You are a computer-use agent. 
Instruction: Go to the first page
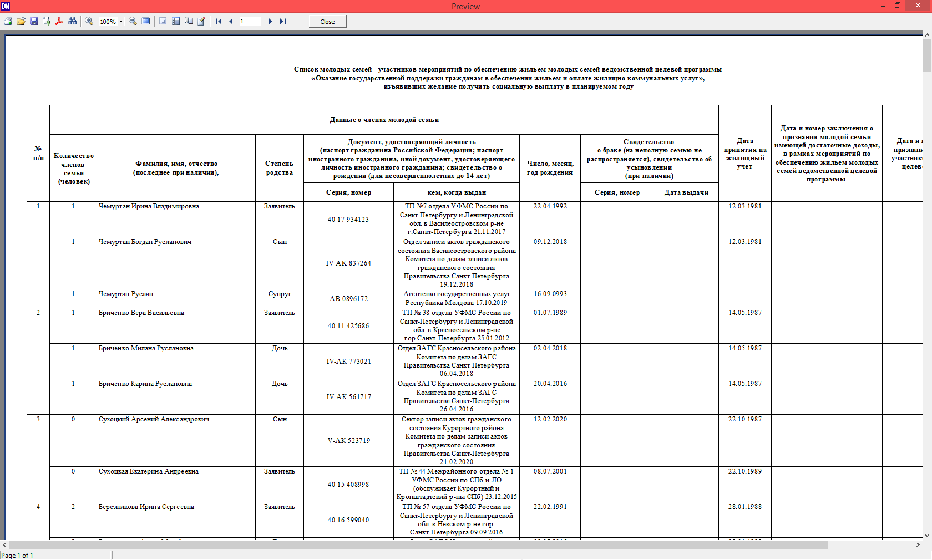219,22
